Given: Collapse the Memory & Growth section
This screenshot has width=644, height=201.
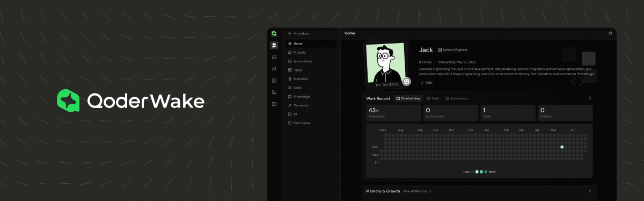Looking at the screenshot, I should (590, 191).
